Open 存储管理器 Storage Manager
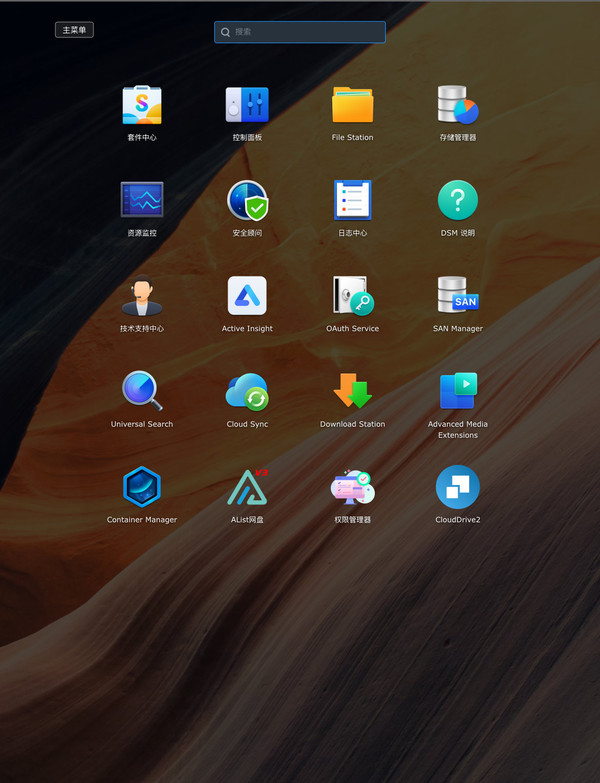Screen dimensions: 600x783 click(458, 105)
